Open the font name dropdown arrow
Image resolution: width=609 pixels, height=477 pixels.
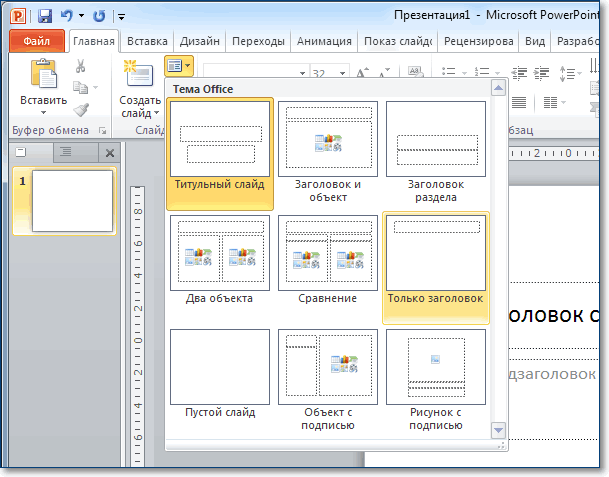(x=302, y=73)
